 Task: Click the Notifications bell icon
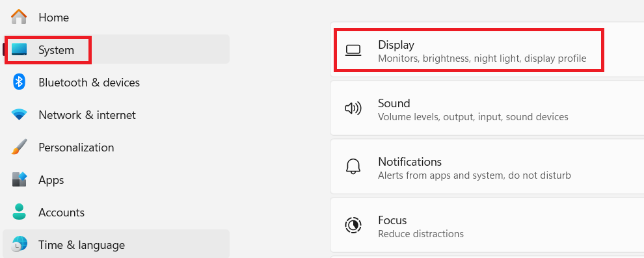tap(353, 167)
